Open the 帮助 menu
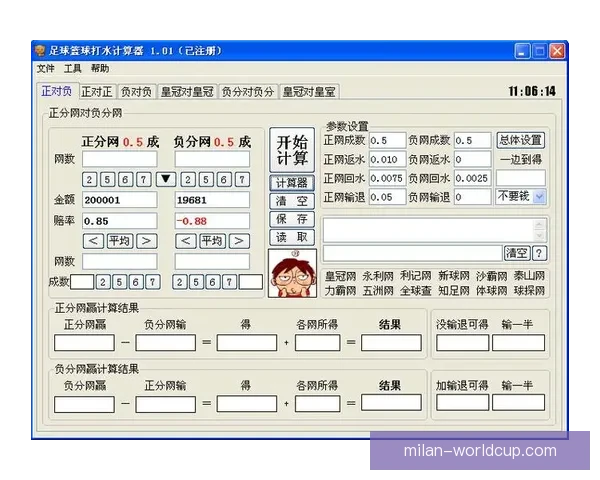This screenshot has width=600, height=480. [100, 69]
